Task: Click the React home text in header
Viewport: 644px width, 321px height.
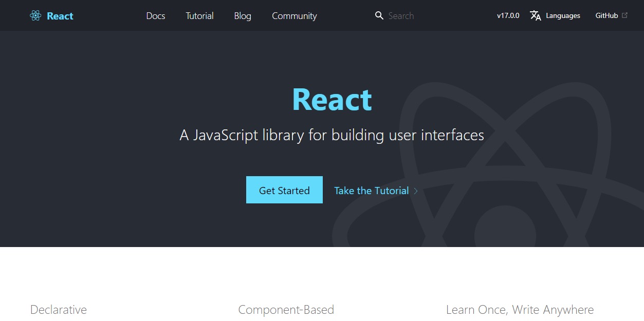Action: (60, 16)
